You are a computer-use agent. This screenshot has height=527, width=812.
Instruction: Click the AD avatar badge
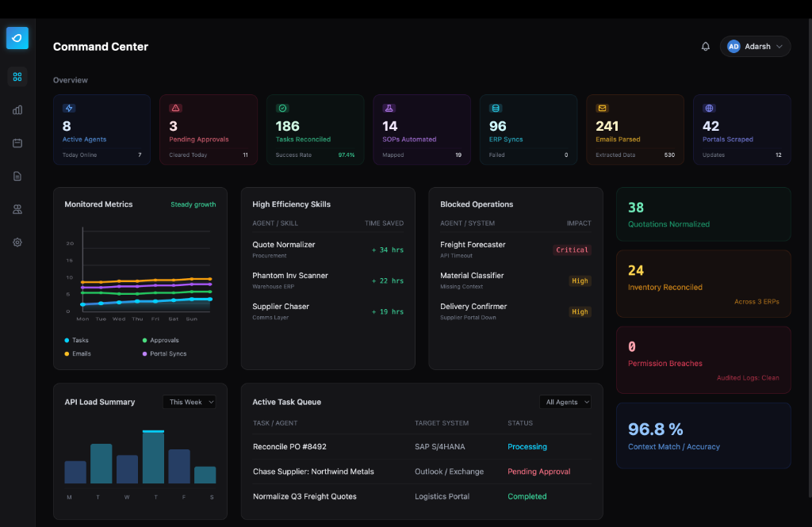coord(733,47)
